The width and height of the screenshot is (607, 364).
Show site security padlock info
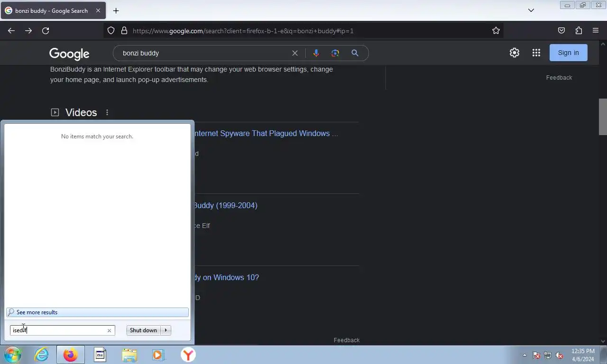[124, 31]
